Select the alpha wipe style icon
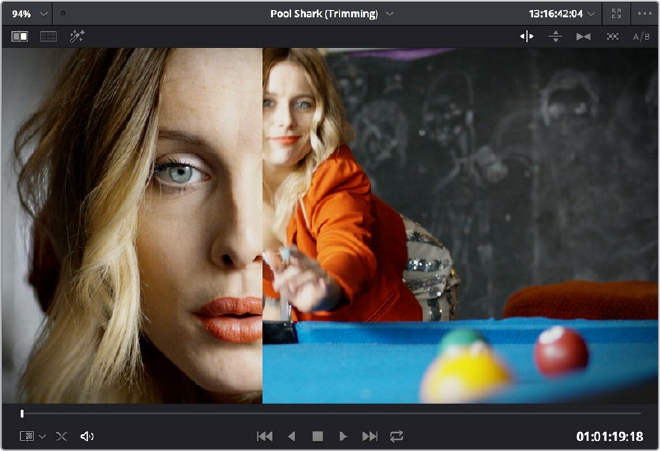 pyautogui.click(x=612, y=37)
